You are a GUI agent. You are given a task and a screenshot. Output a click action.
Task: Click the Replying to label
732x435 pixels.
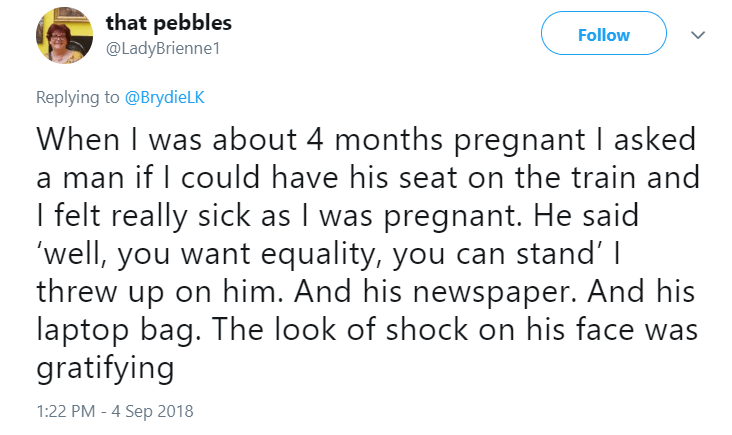(78, 97)
